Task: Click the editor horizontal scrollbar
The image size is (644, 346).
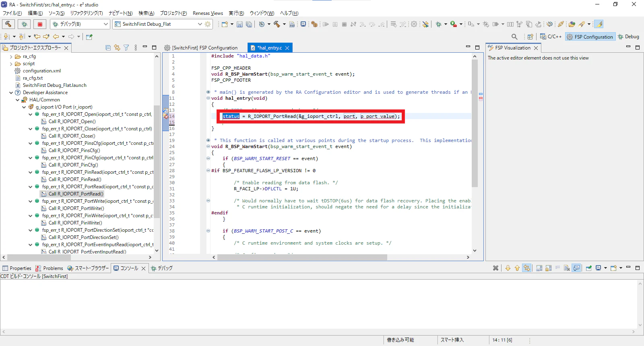Action: pos(302,257)
